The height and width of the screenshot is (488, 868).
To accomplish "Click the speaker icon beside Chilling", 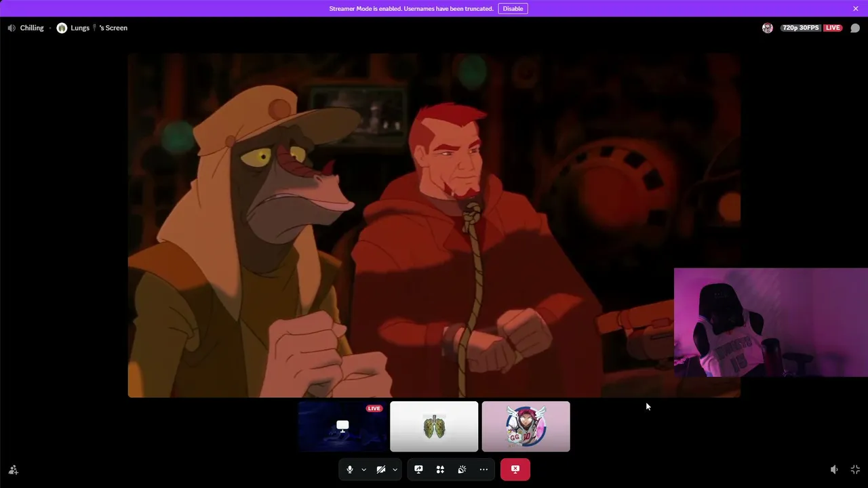I will click(x=12, y=28).
